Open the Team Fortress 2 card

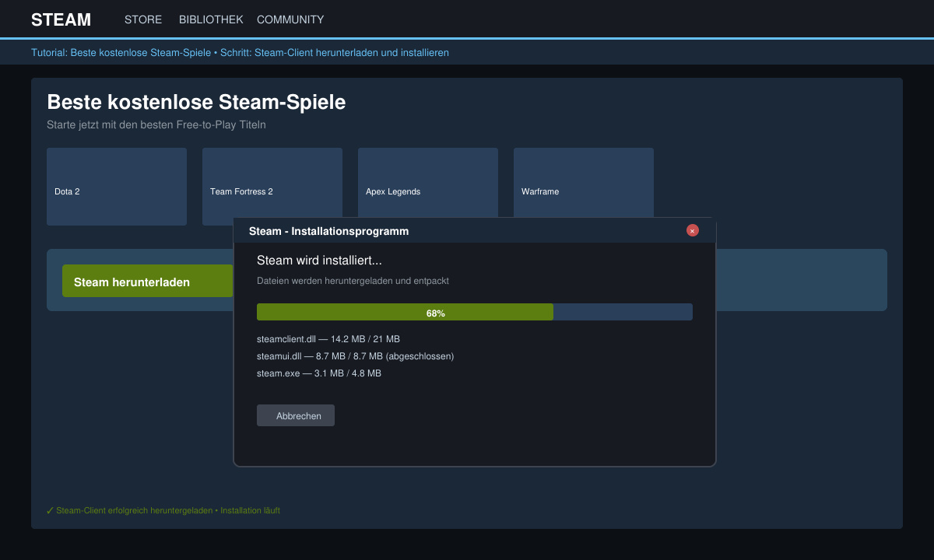[272, 187]
